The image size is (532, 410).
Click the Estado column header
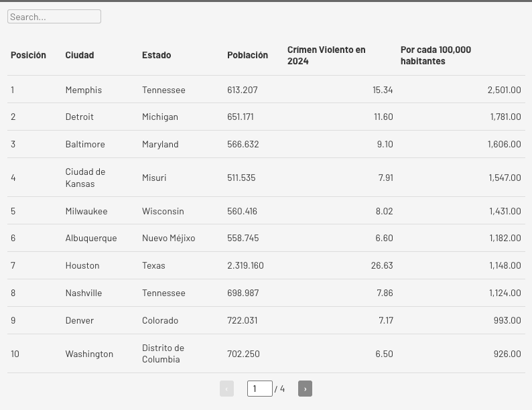click(156, 55)
